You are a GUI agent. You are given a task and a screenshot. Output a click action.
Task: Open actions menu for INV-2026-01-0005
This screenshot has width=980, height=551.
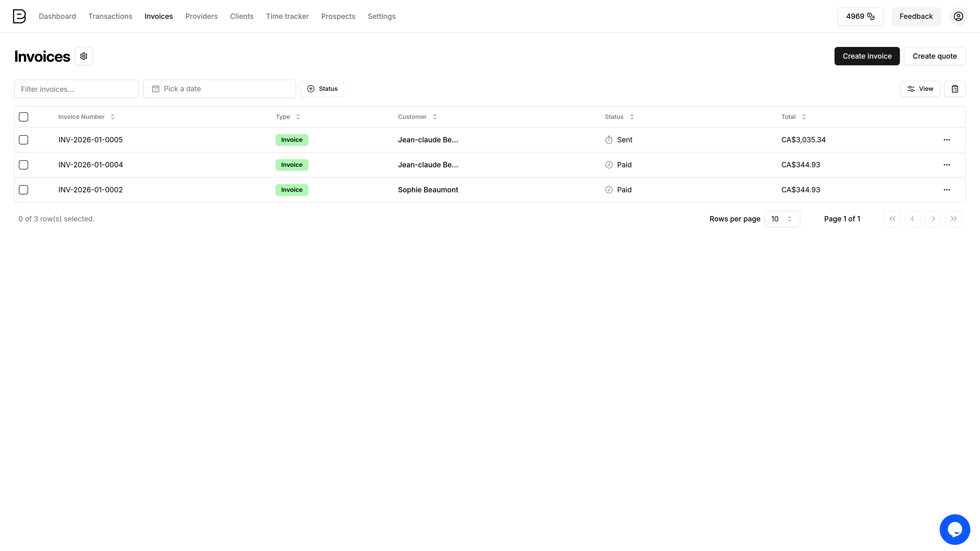(x=947, y=140)
